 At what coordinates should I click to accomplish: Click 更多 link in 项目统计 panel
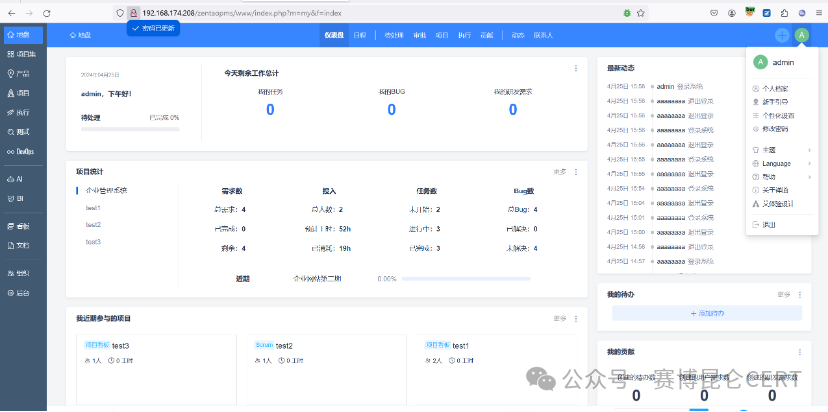pyautogui.click(x=560, y=172)
